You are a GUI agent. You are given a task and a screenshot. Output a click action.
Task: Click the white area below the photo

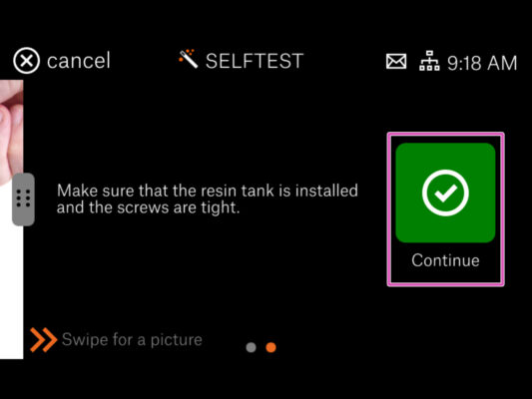click(11, 291)
